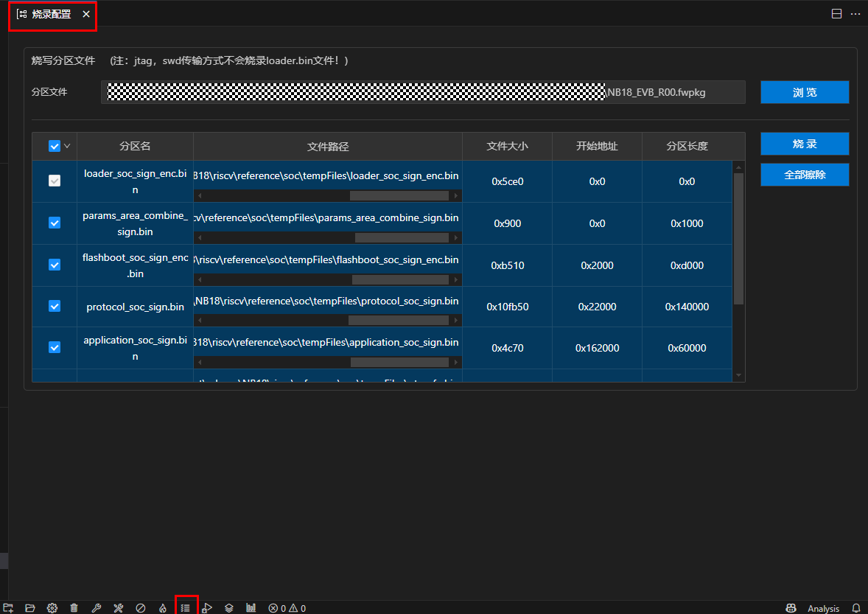Toggle the flashboot_soc_sign_enc.bin checkbox
Screen dimensions: 868x614
point(55,265)
